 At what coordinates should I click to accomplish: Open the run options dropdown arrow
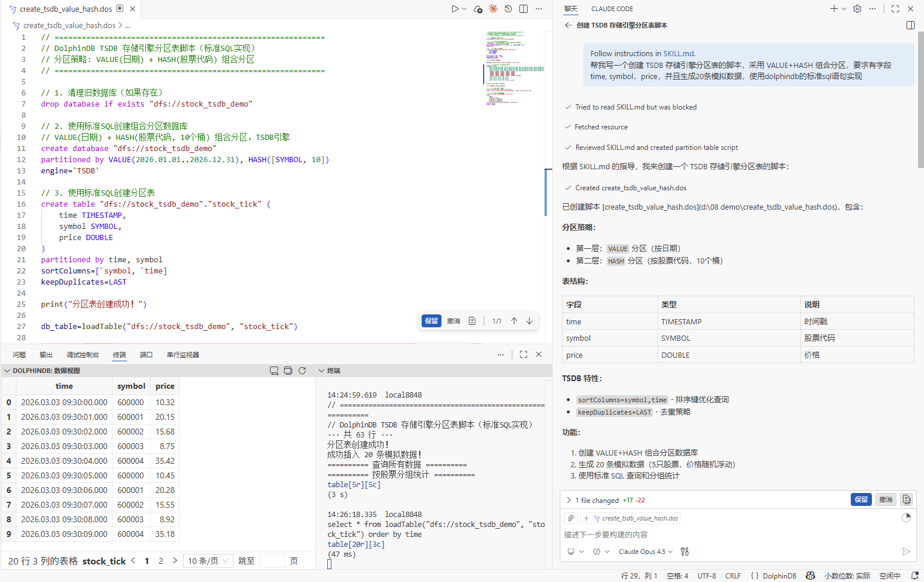click(x=464, y=9)
